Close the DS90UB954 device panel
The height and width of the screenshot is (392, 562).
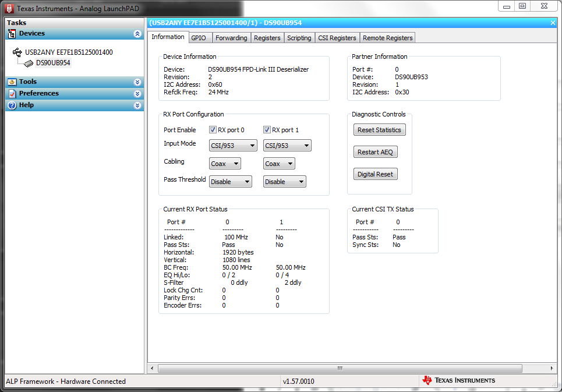point(553,23)
